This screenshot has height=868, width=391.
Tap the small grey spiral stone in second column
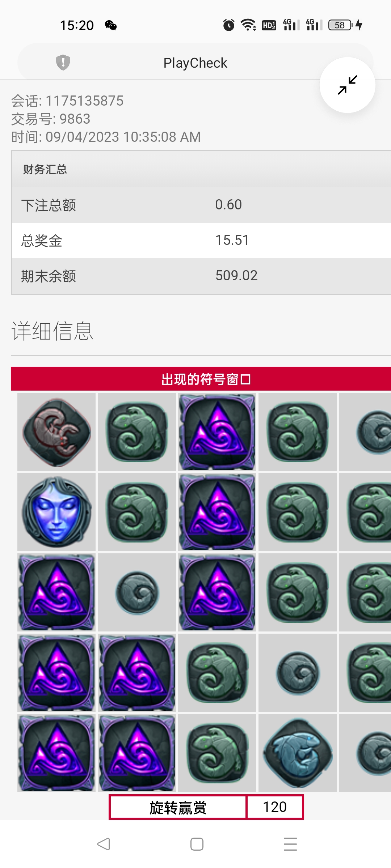point(137,592)
